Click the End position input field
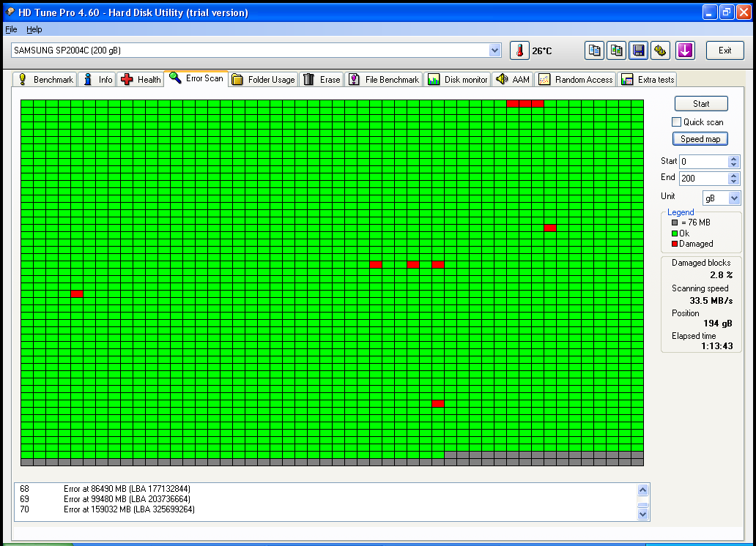The image size is (756, 546). tap(703, 179)
